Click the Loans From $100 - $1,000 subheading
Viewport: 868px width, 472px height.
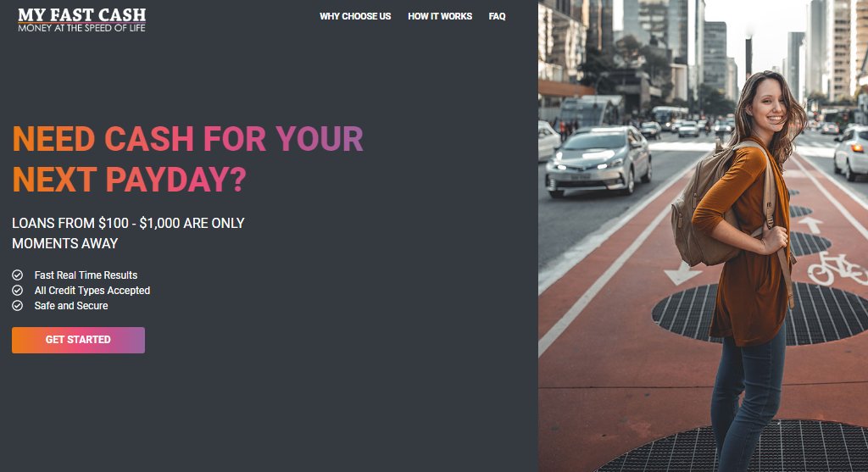(129, 233)
